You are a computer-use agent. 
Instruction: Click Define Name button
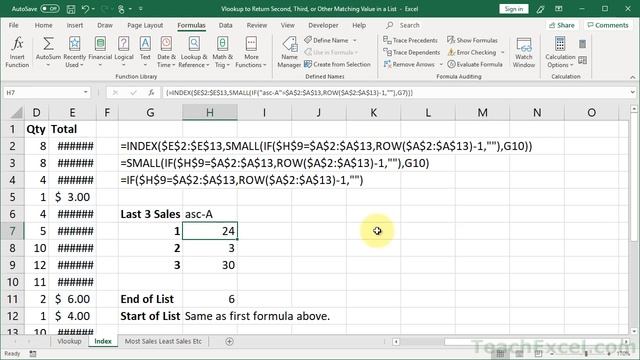(327, 40)
